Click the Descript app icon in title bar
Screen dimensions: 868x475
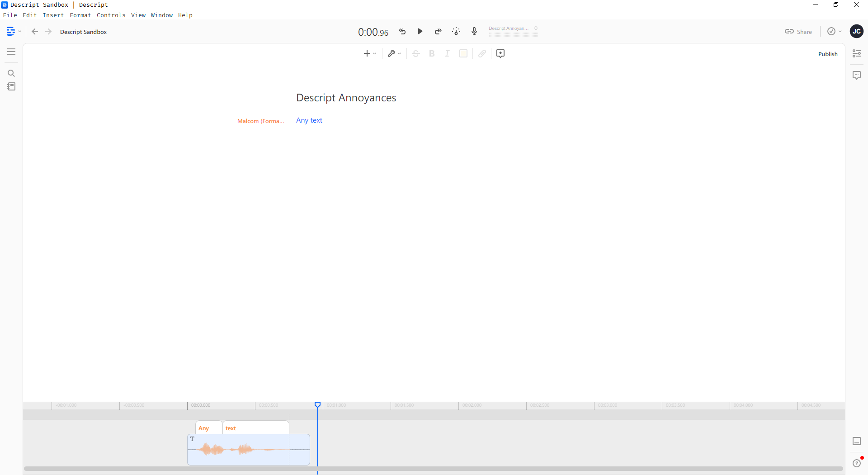point(5,5)
